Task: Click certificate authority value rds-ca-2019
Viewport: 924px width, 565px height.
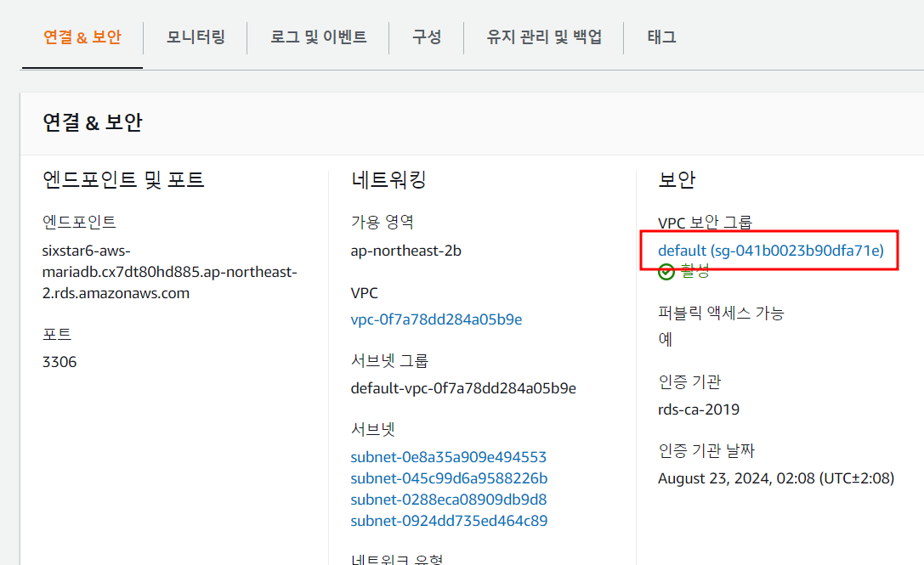Action: coord(699,410)
